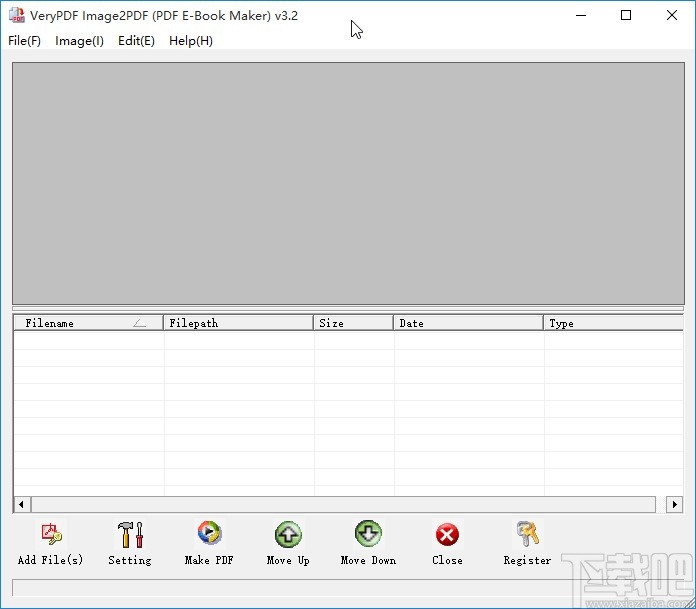Click the horizontal scrollbar thumb
The height and width of the screenshot is (609, 696).
(x=343, y=504)
